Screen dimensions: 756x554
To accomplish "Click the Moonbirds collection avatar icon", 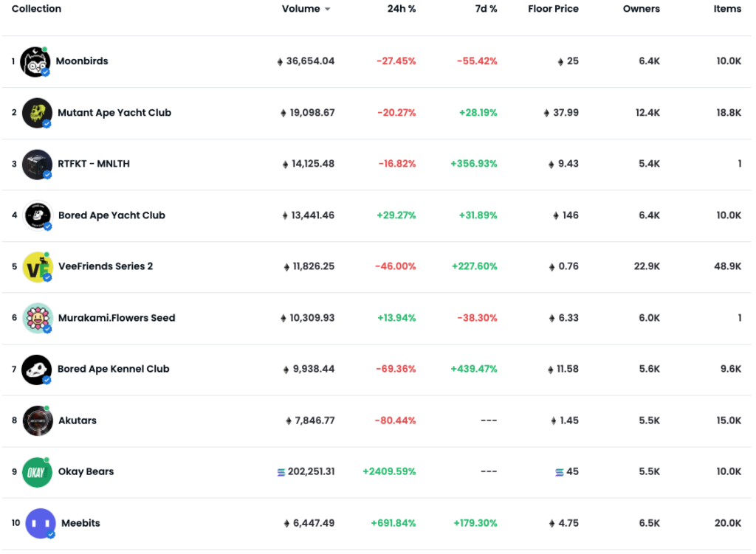I will click(x=35, y=62).
